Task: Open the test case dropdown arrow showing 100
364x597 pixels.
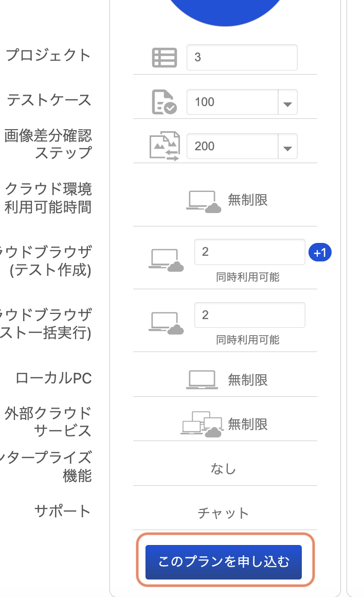Action: tap(287, 102)
